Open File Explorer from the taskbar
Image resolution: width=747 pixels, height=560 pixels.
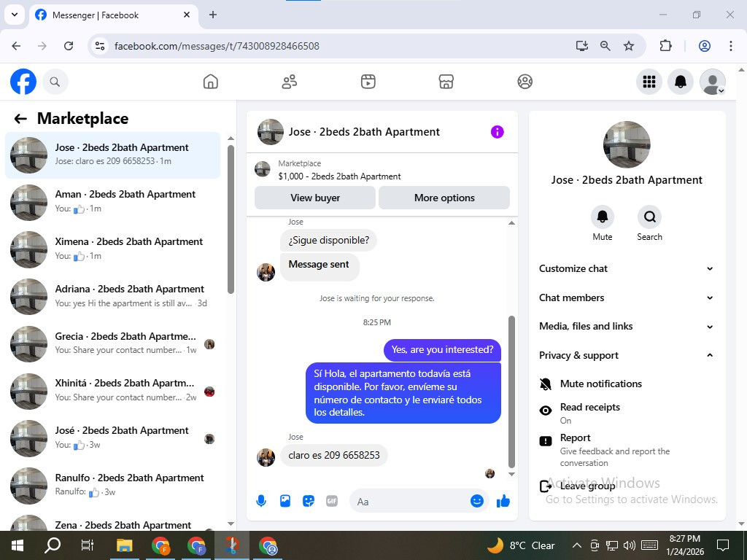pyautogui.click(x=124, y=545)
